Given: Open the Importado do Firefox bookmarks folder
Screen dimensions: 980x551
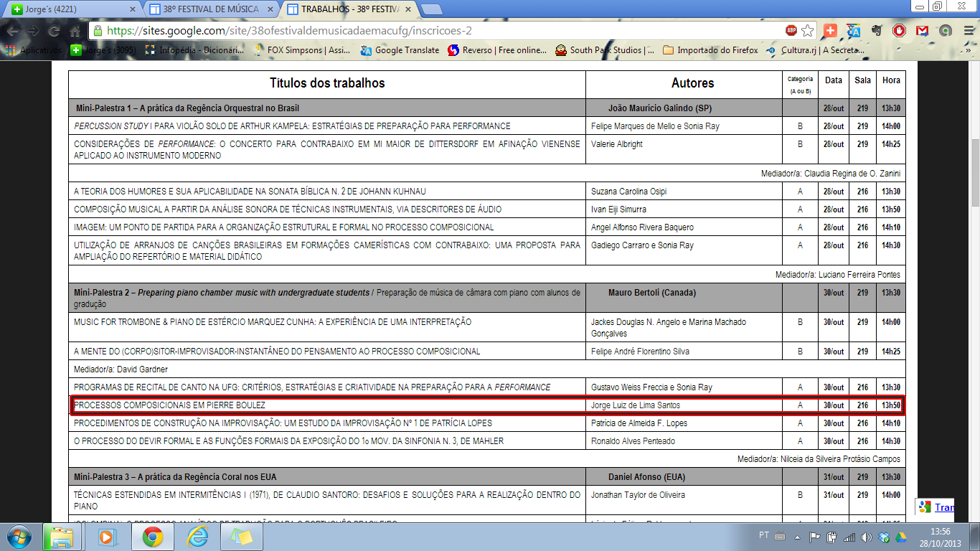Looking at the screenshot, I should pos(710,50).
